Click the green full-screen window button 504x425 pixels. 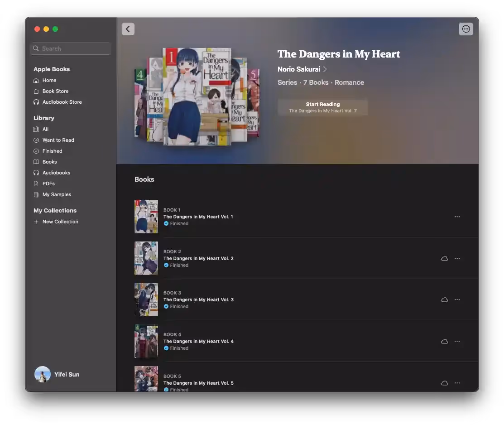[55, 29]
